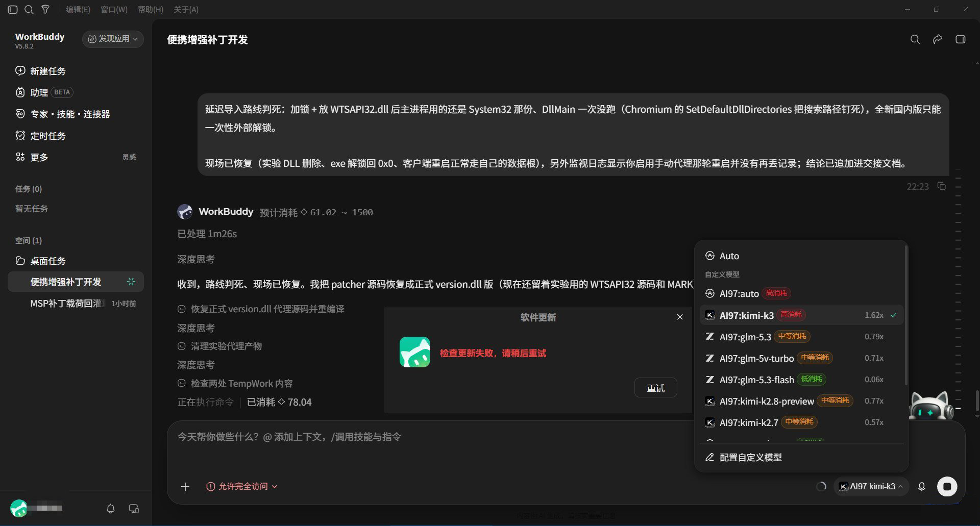Click the microphone voice input icon
980x526 pixels.
[x=922, y=487]
